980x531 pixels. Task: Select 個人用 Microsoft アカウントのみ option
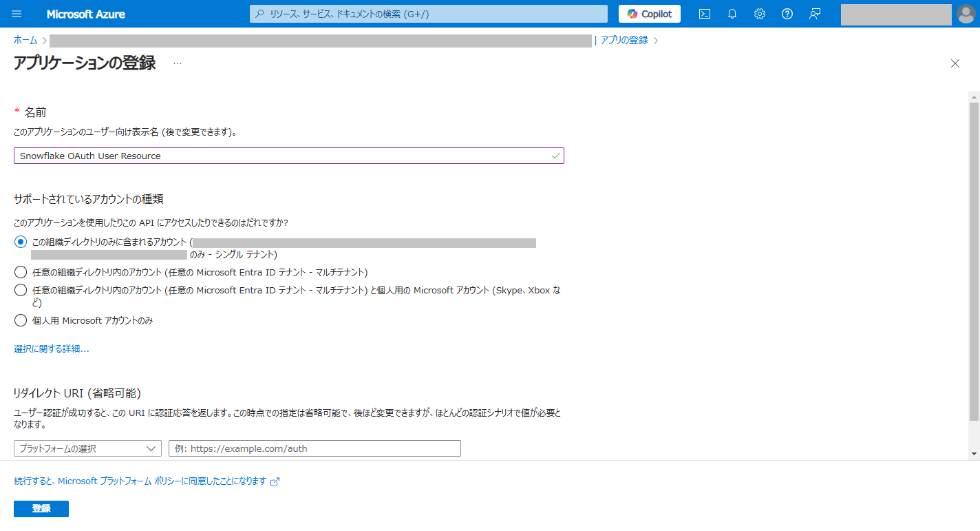(x=21, y=320)
